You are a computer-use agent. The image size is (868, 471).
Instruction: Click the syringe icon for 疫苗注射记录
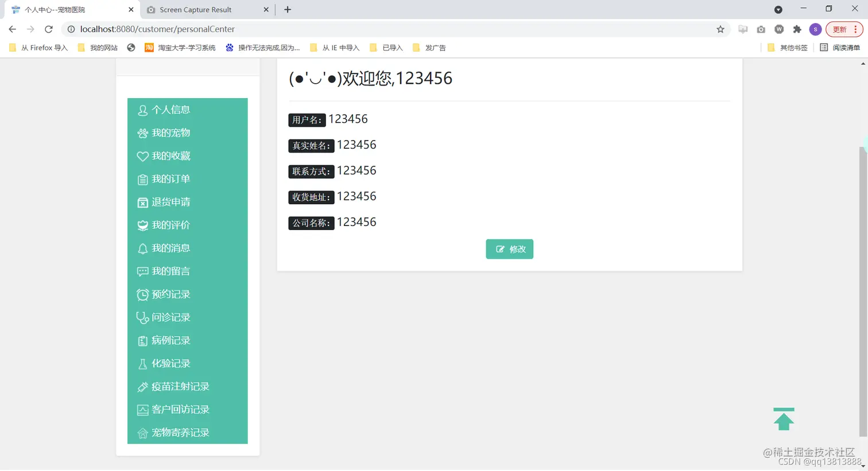(x=142, y=386)
